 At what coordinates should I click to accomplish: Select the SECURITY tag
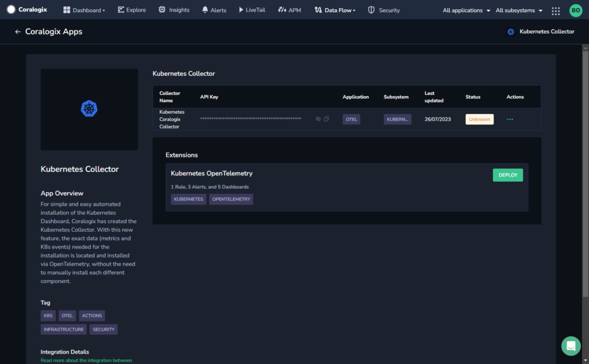pos(104,329)
